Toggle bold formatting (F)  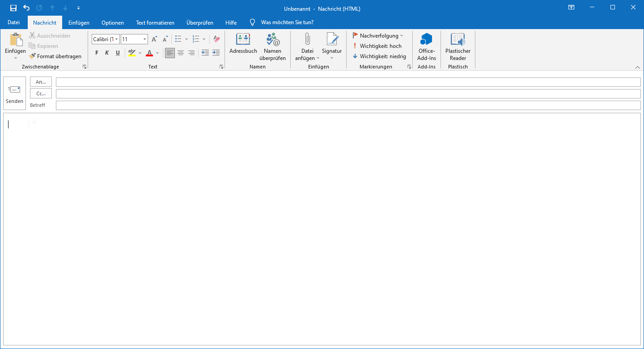[97, 53]
